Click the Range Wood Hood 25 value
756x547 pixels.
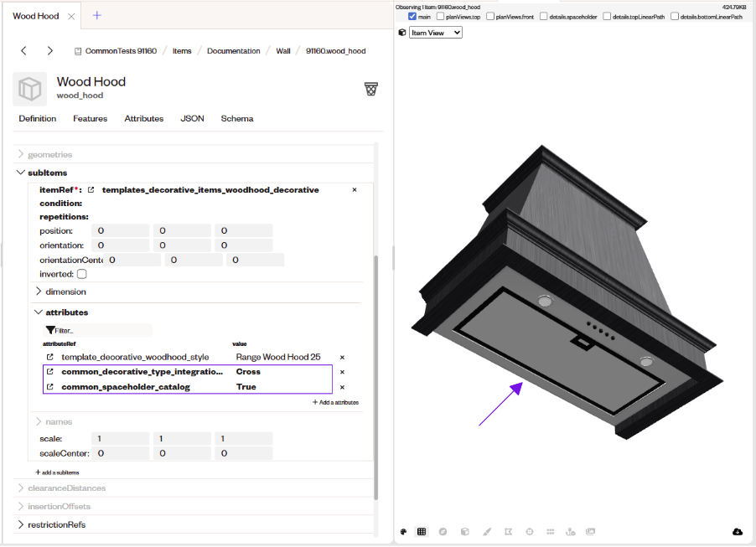click(278, 357)
